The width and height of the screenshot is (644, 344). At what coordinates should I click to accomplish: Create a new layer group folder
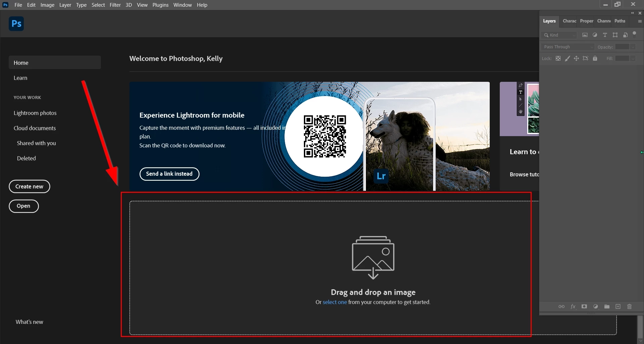click(x=607, y=306)
